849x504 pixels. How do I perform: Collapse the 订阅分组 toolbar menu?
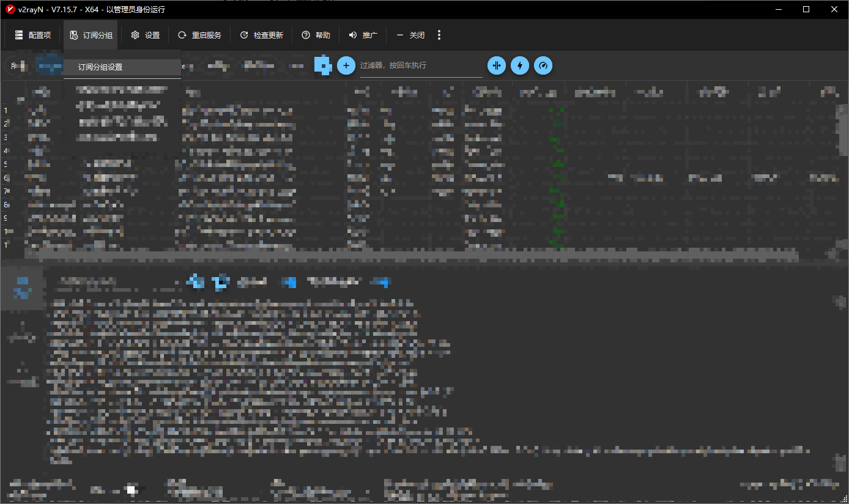91,35
